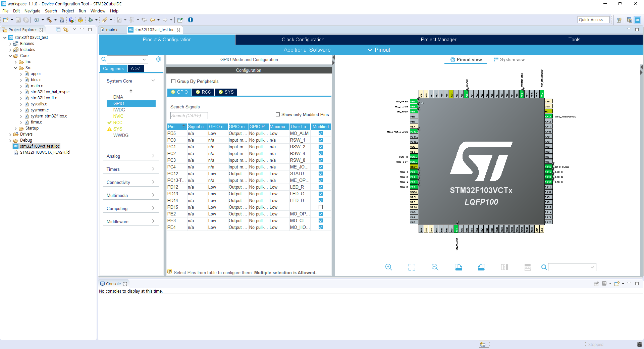The image size is (644, 349).
Task: Toggle the Modified checkbox for PD15
Action: coord(321,207)
